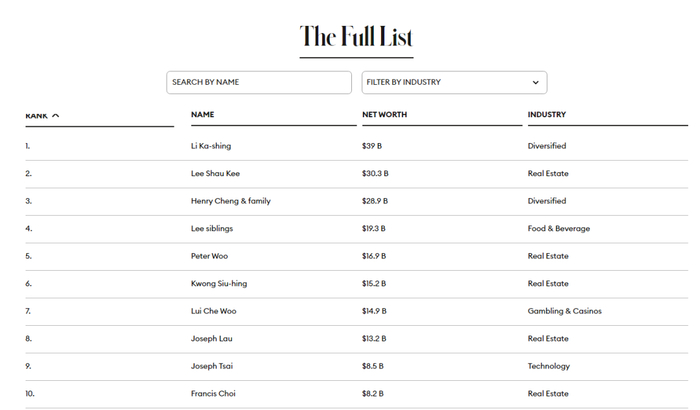Open Li Ka-shing's profile
The image size is (700, 410).
point(211,146)
